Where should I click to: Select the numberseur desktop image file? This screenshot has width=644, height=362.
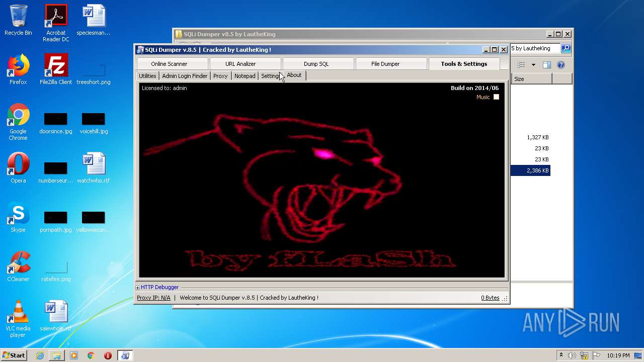(x=56, y=172)
